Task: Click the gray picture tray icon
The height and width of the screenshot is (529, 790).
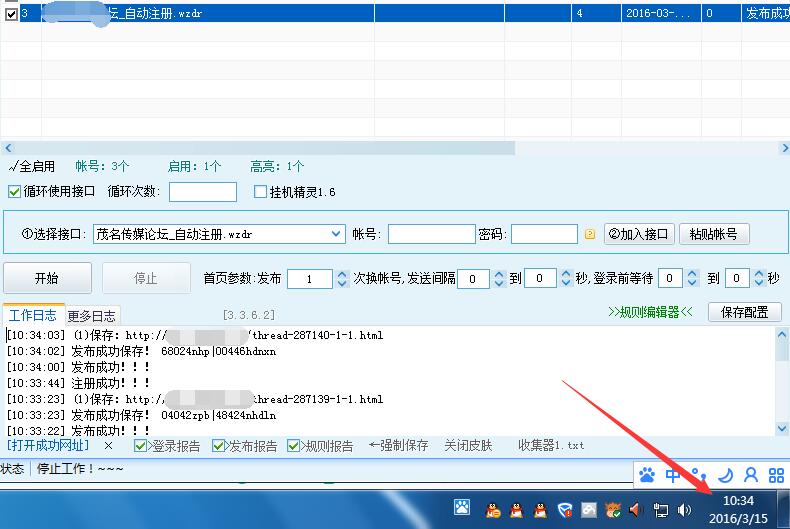Action: point(589,510)
